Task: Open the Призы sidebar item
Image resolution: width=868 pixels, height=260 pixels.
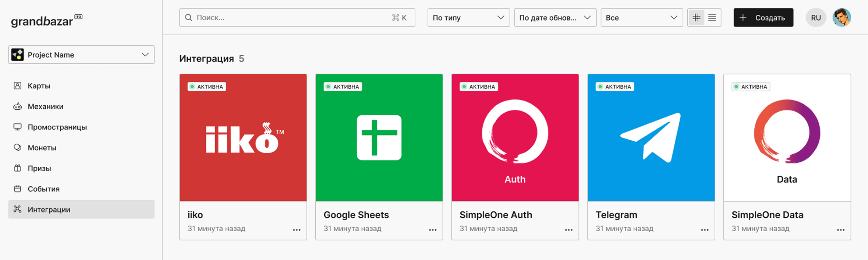Action: pos(81,168)
